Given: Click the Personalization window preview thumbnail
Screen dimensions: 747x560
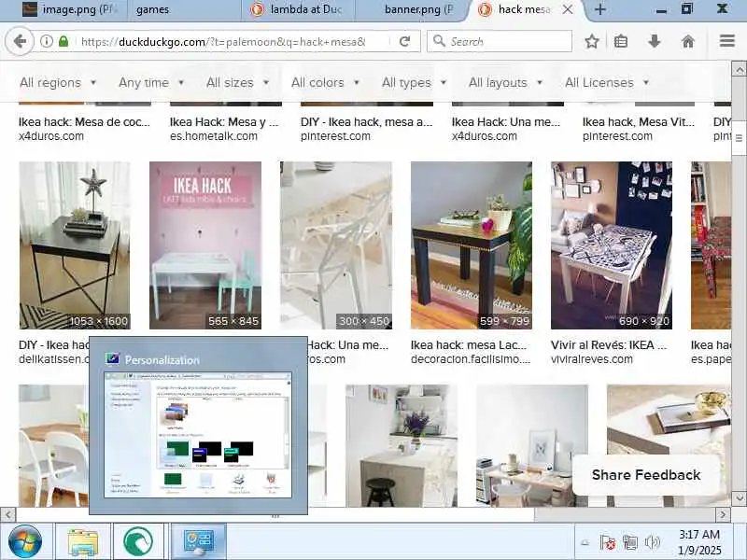Looking at the screenshot, I should (198, 435).
